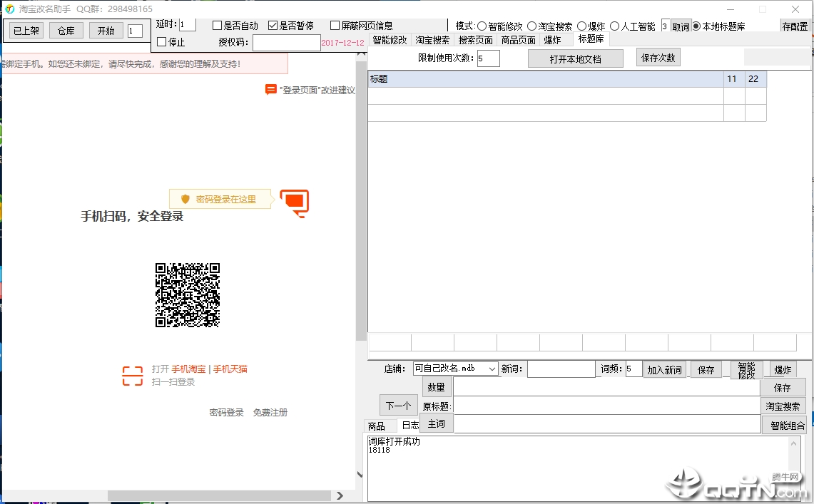This screenshot has width=814, height=504.
Task: Open the 店铺 dropdown showing 可自己改名.mdb
Action: 455,368
